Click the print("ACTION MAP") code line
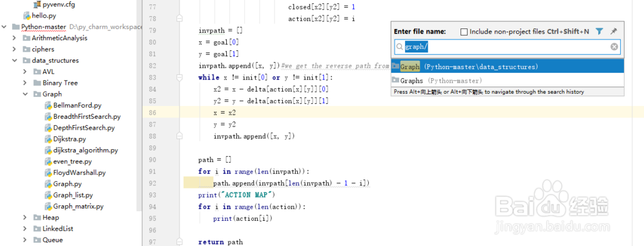This screenshot has width=644, height=246. pyautogui.click(x=236, y=194)
